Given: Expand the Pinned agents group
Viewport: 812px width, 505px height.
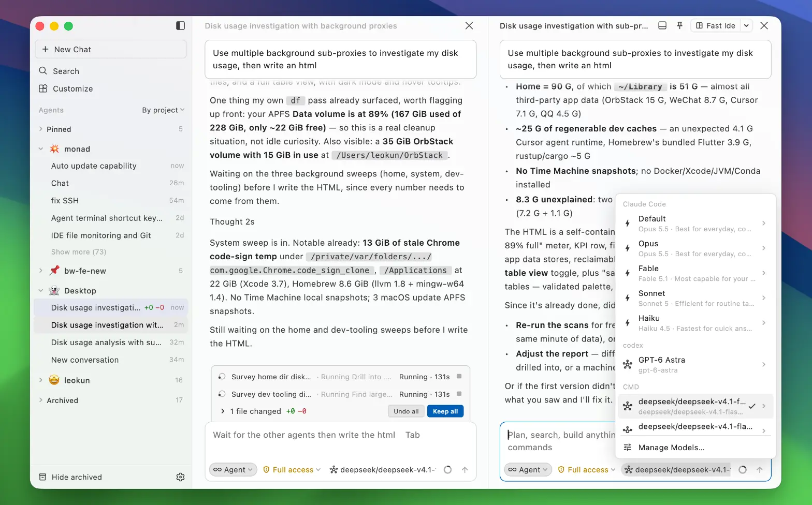Looking at the screenshot, I should [x=41, y=129].
